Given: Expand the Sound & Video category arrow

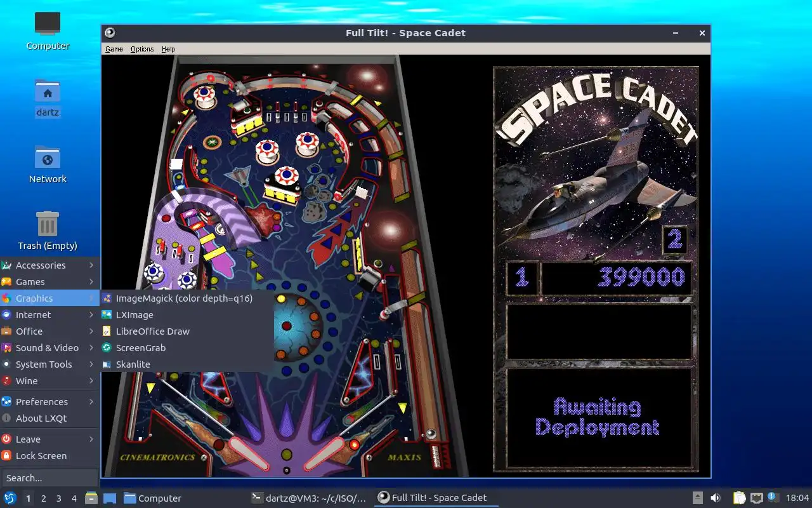Looking at the screenshot, I should [91, 348].
